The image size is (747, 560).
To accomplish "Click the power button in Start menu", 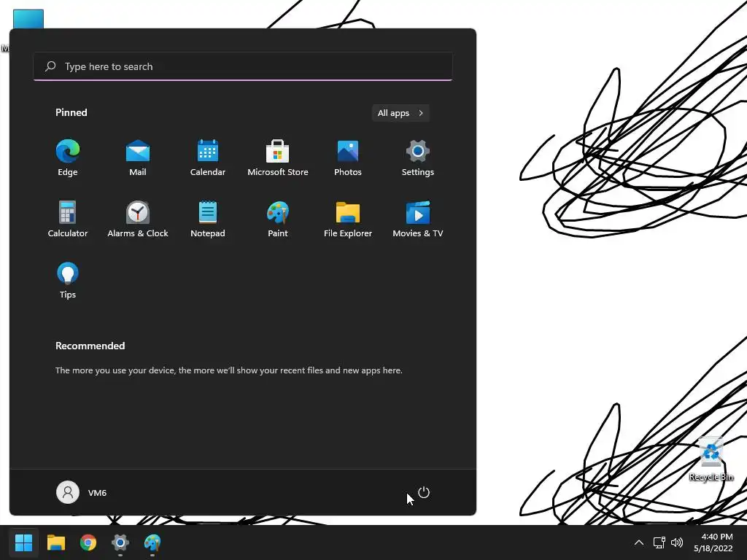I will click(424, 492).
